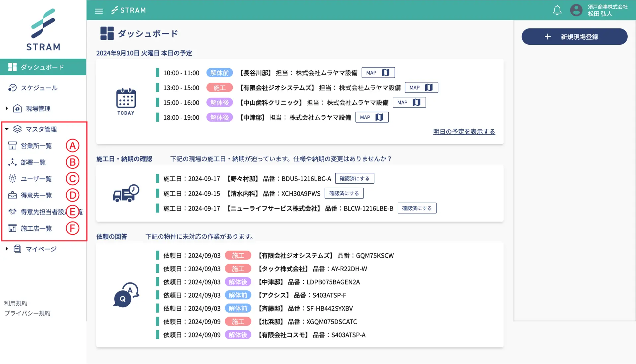Click the ユーザー一覧 users icon
The image size is (636, 364).
pos(12,179)
